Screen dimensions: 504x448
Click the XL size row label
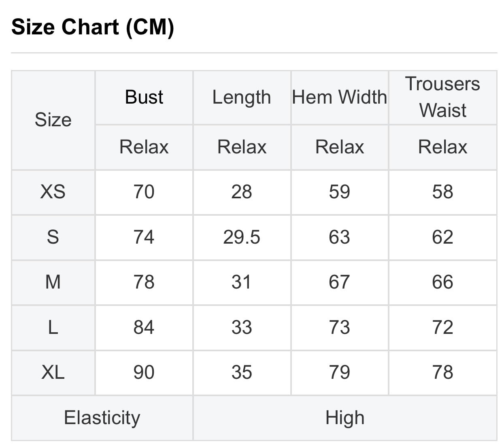53,372
